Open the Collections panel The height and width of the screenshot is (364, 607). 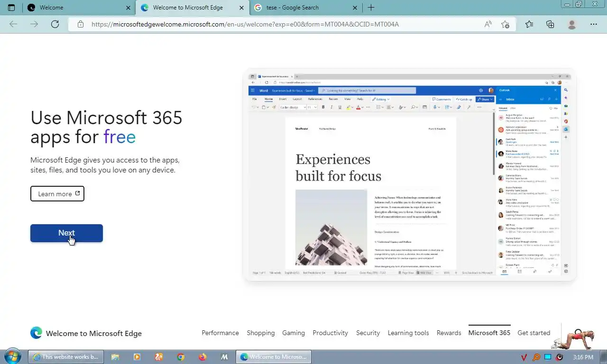[550, 24]
